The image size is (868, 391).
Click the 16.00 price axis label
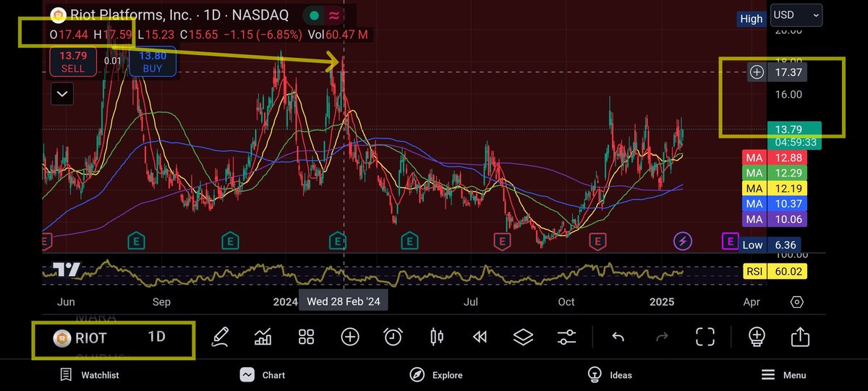point(788,94)
